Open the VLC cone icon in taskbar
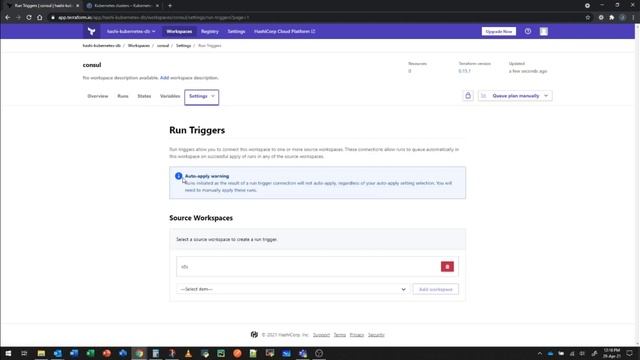 [x=188, y=353]
